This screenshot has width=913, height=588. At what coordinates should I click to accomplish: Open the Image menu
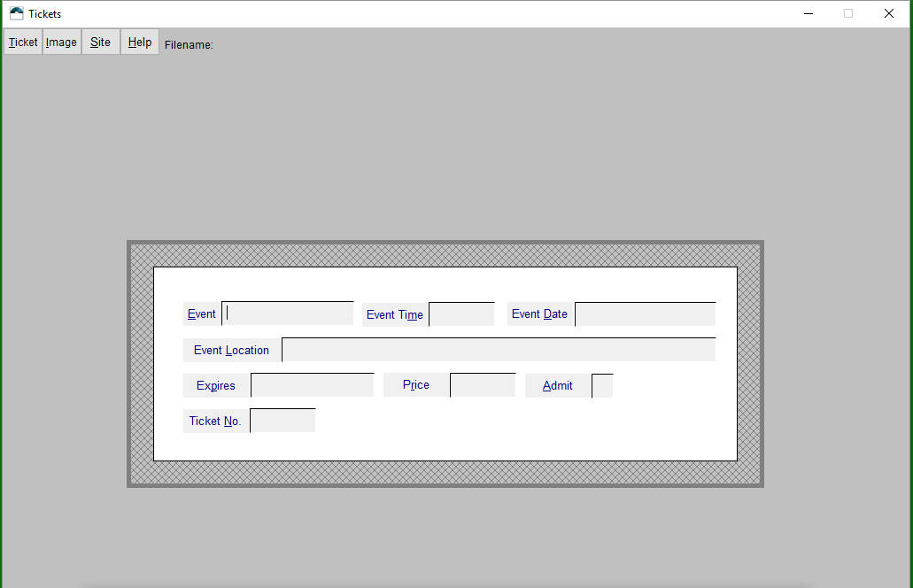(60, 42)
